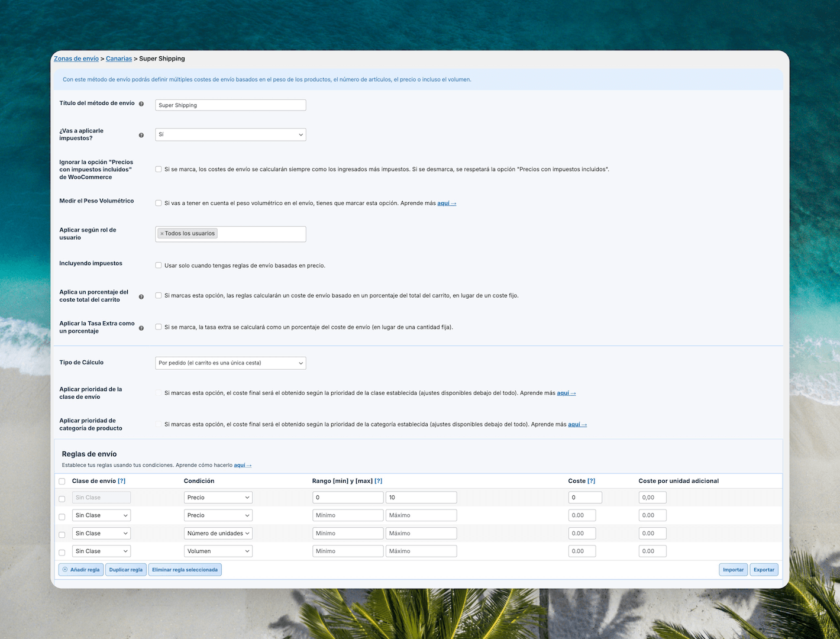Click help icon beside Título del método de envío
Image resolution: width=840 pixels, height=639 pixels.
click(141, 104)
